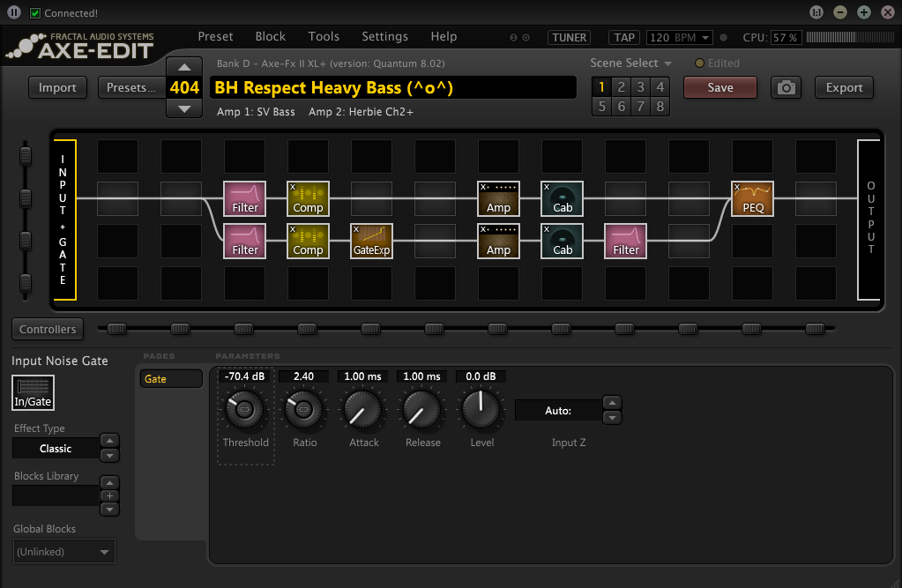Click the Save button

[719, 87]
